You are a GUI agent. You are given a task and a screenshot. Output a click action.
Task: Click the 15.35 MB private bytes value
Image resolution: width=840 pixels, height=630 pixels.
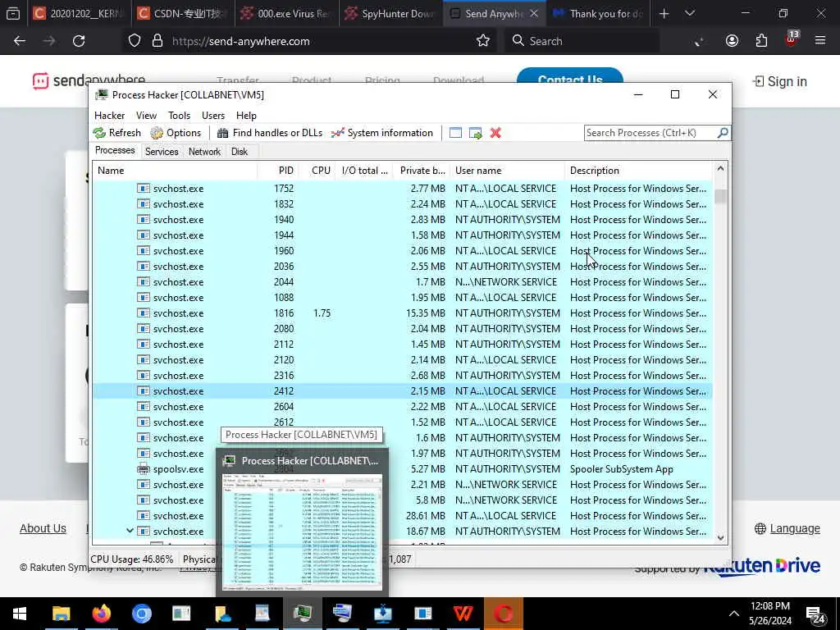426,313
